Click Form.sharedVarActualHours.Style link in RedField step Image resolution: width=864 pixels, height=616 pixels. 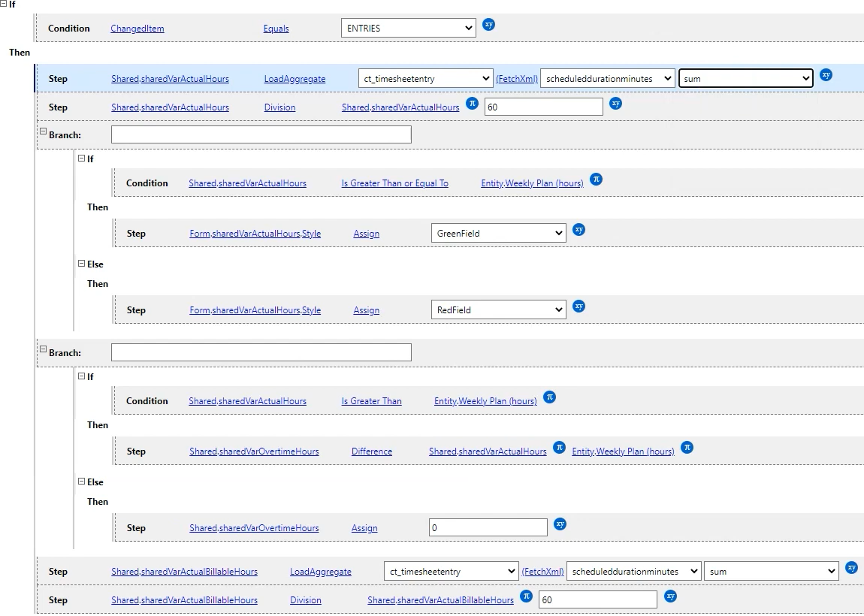(x=255, y=310)
